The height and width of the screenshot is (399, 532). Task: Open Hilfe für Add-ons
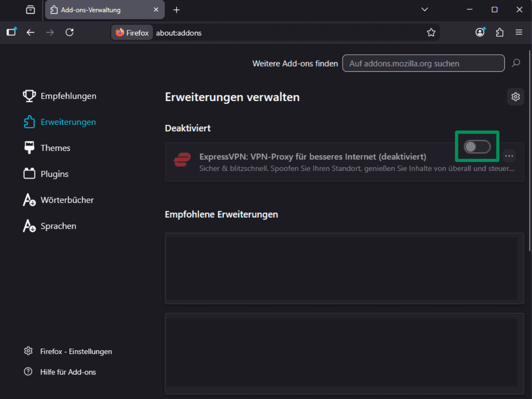(68, 372)
